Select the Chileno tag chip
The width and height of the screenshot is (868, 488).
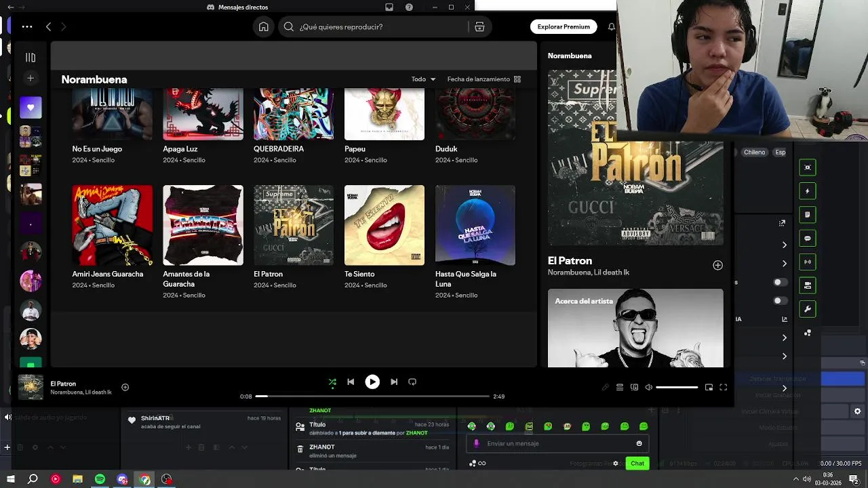click(754, 152)
